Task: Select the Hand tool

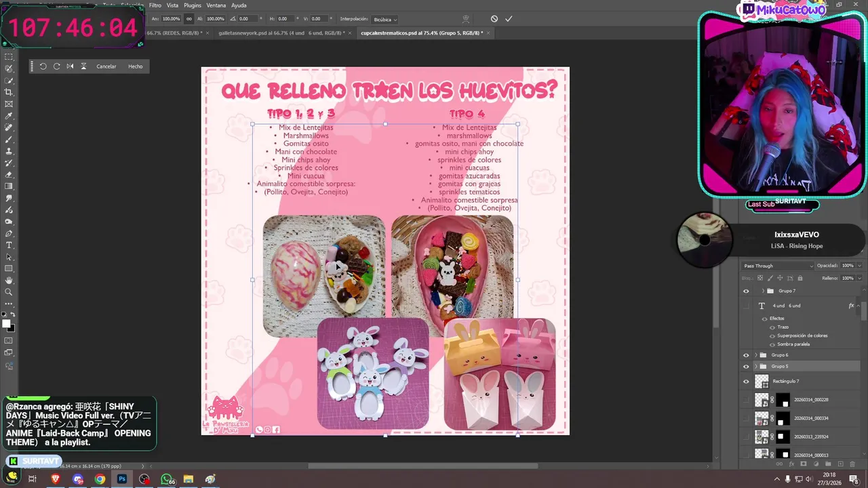Action: (x=9, y=281)
